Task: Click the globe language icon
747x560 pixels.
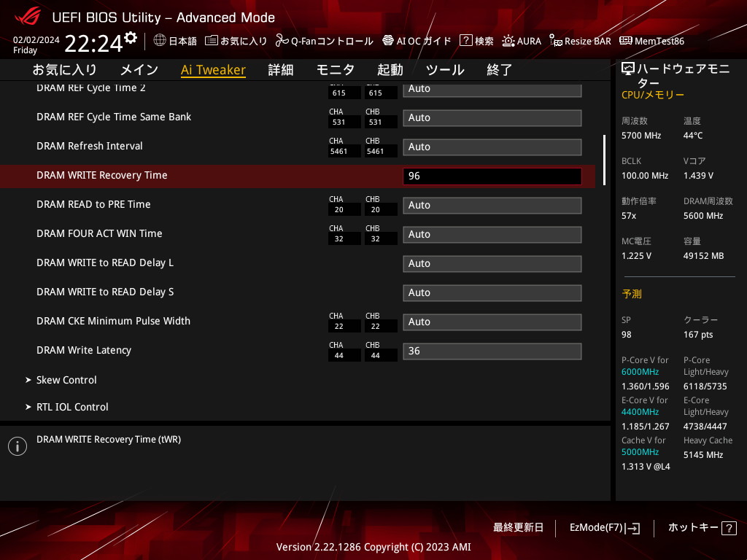Action: click(x=160, y=41)
